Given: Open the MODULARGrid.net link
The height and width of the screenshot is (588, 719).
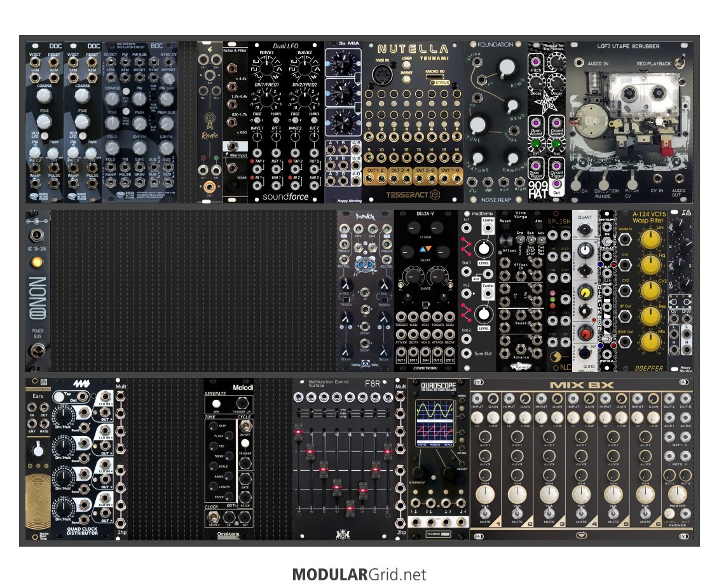Looking at the screenshot, I should pyautogui.click(x=359, y=574).
